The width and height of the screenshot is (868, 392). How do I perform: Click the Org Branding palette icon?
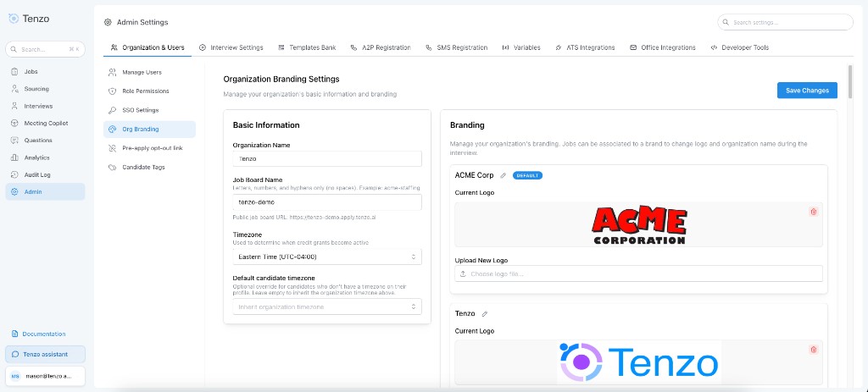[112, 130]
